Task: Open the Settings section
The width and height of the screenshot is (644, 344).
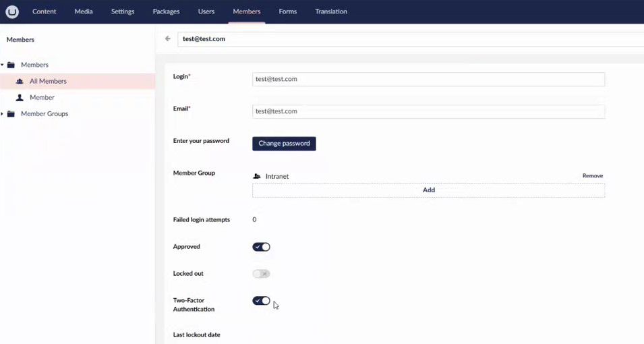Action: coord(122,11)
